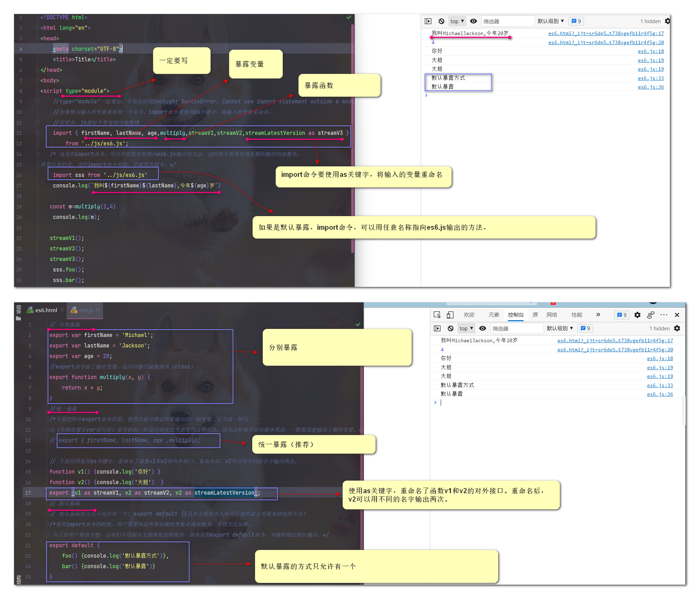Click the '1 hidden' text in lower console

pyautogui.click(x=660, y=329)
